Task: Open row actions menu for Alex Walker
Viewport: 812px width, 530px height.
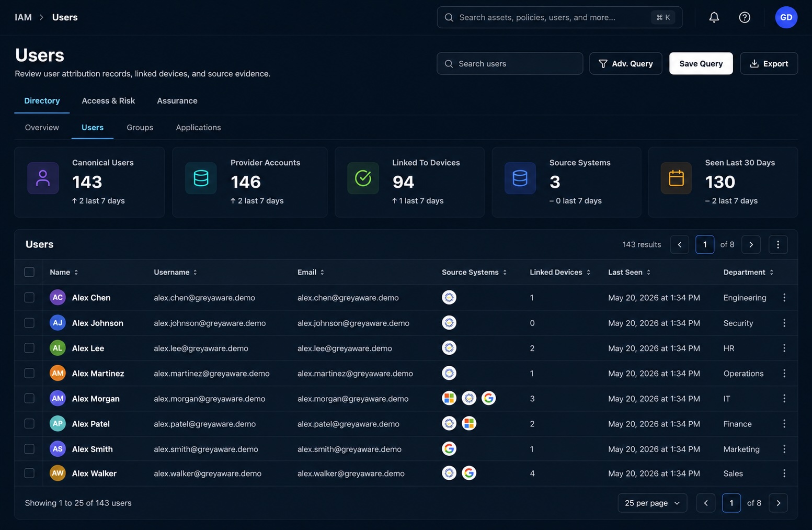Action: pos(784,473)
